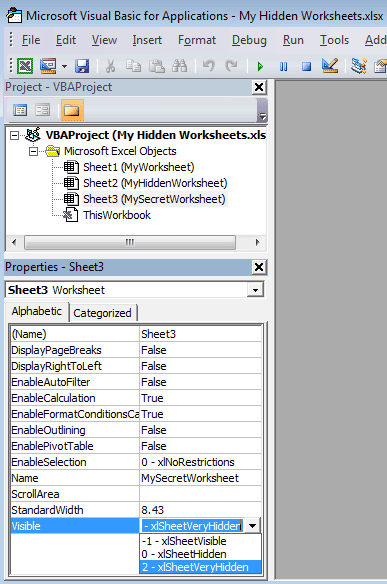
Task: Click StandardWidth value 8.43
Action: [200, 510]
